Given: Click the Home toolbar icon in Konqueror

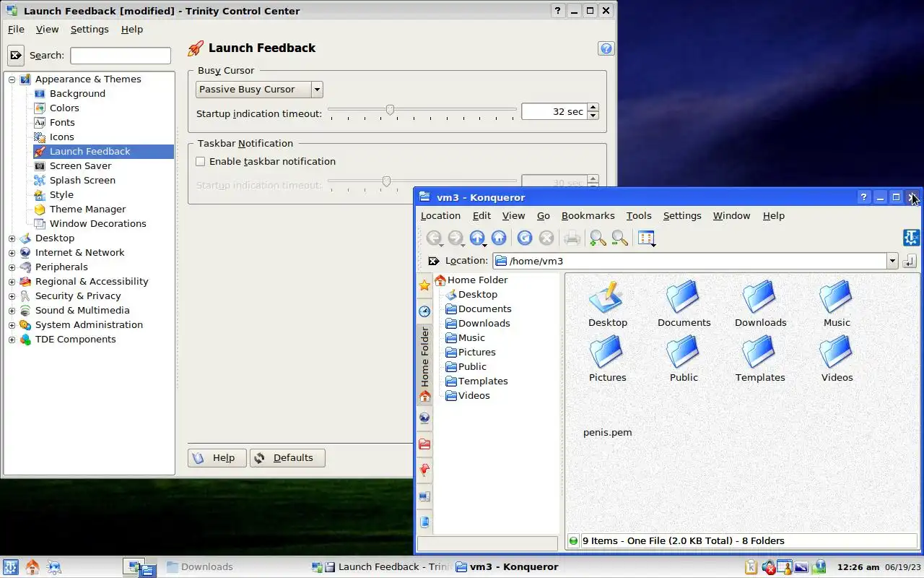Looking at the screenshot, I should 499,238.
